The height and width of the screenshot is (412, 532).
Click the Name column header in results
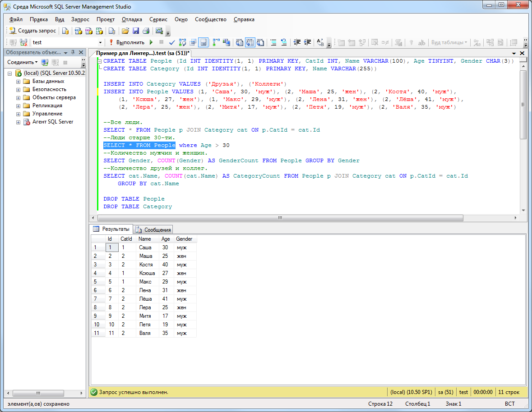click(x=148, y=239)
